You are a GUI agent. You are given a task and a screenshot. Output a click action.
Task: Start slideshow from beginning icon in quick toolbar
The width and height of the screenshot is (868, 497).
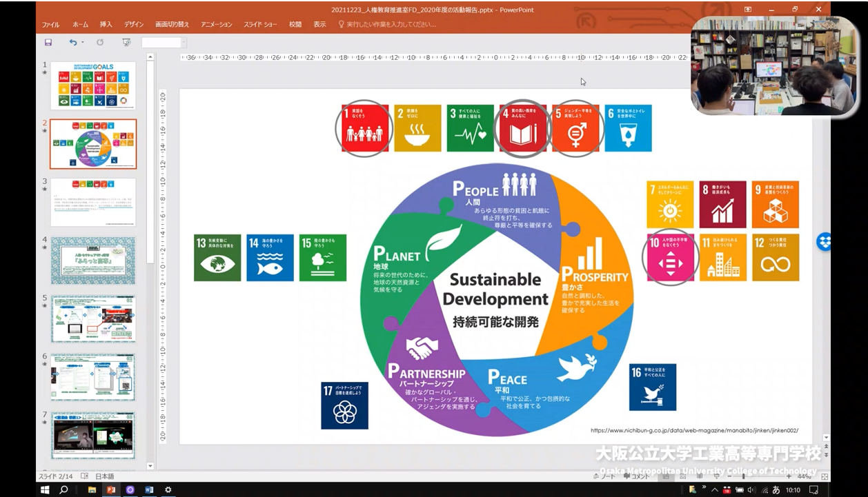pyautogui.click(x=126, y=42)
